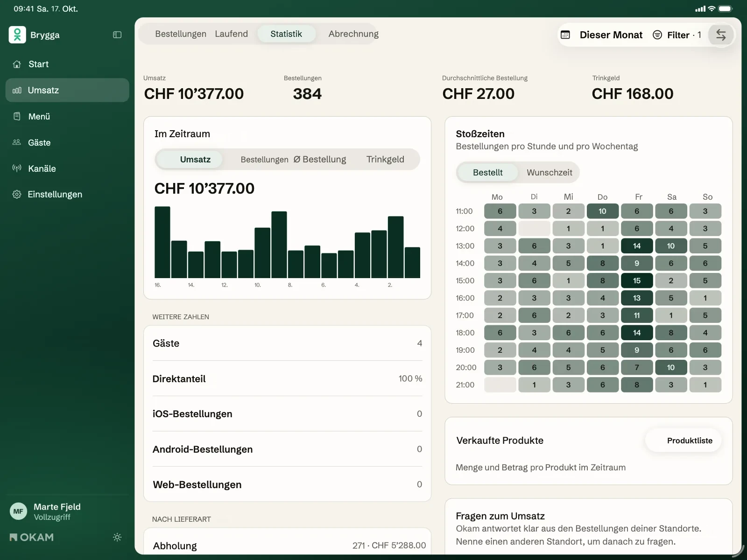This screenshot has height=560, width=747.
Task: Open the Bestellungen tab in top bar
Action: pos(181,34)
